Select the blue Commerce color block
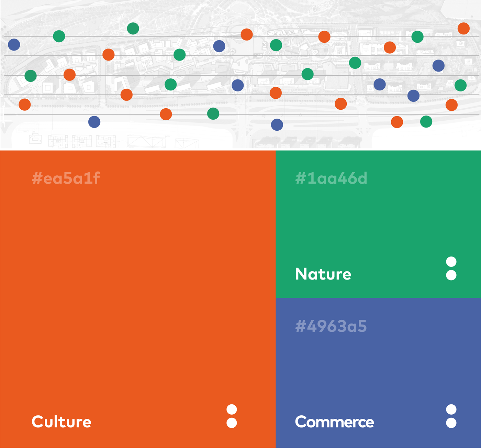 click(x=378, y=373)
